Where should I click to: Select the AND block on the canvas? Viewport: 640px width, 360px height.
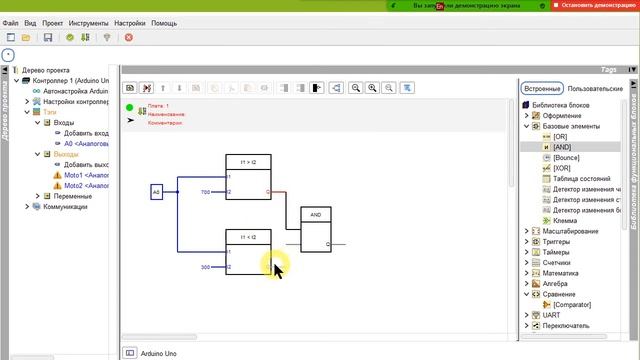[316, 229]
